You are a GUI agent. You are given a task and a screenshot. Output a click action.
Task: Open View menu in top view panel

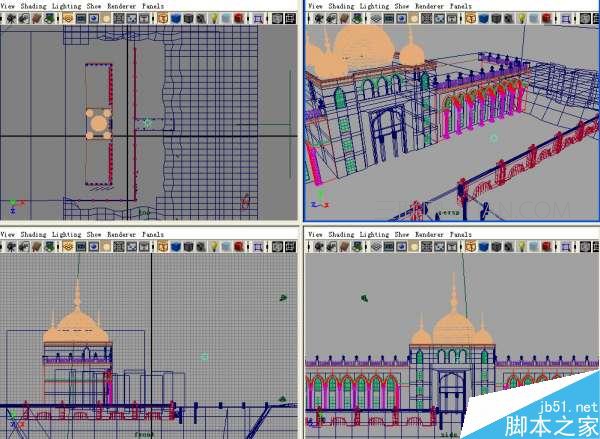coord(8,6)
